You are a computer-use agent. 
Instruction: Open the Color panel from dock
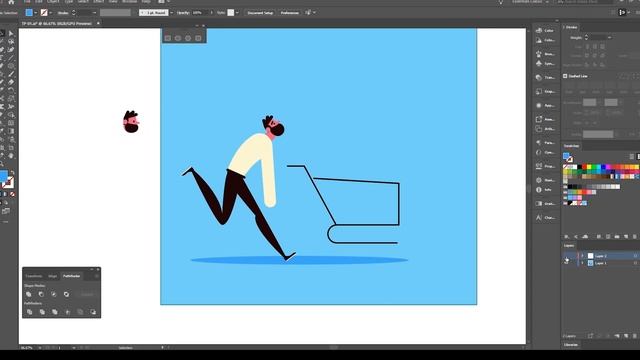click(545, 31)
